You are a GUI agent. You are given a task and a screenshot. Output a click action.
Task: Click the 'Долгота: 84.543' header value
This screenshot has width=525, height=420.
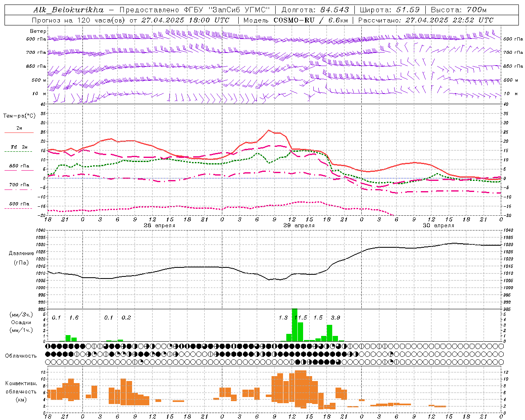(315, 10)
